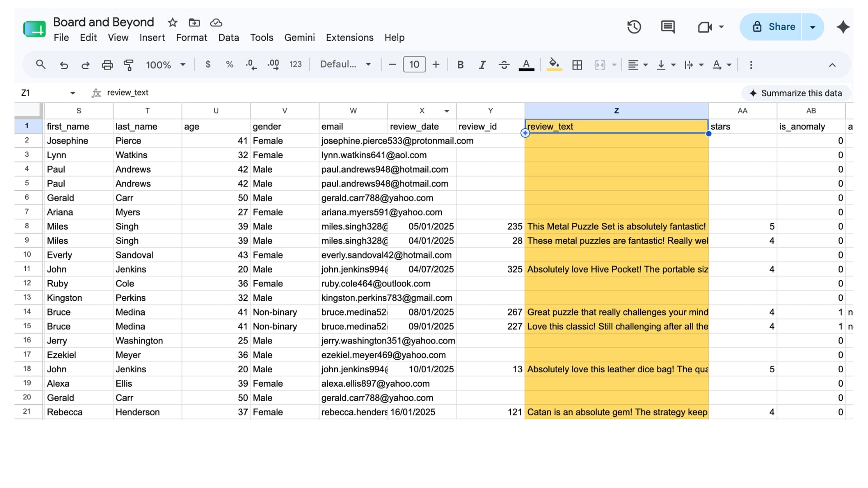Image resolution: width=868 pixels, height=488 pixels.
Task: Open the yellow fill color picker
Action: (554, 65)
